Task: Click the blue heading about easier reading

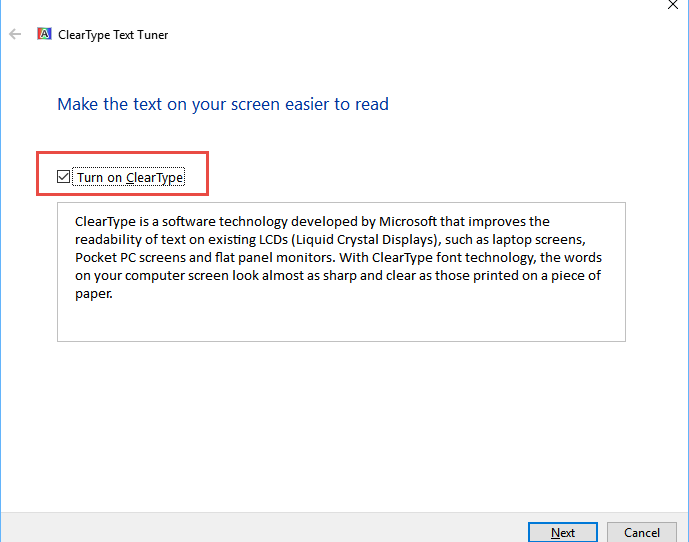Action: pyautogui.click(x=223, y=104)
